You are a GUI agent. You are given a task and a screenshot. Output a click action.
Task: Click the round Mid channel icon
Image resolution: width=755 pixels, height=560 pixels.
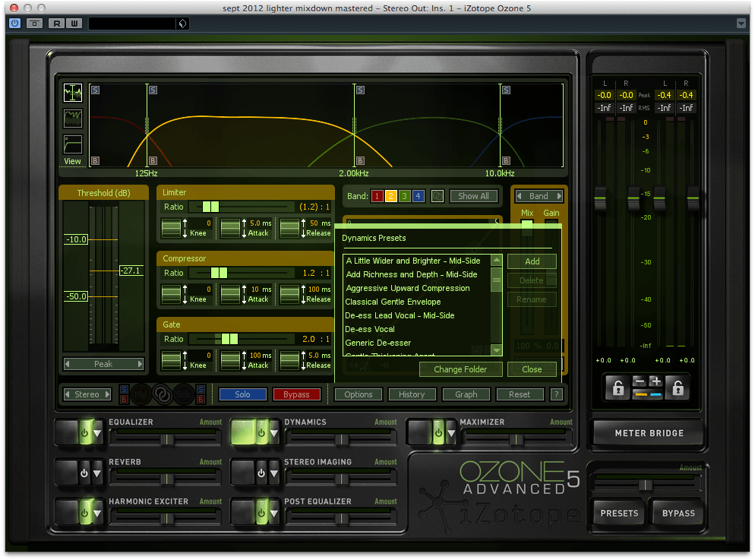point(141,394)
